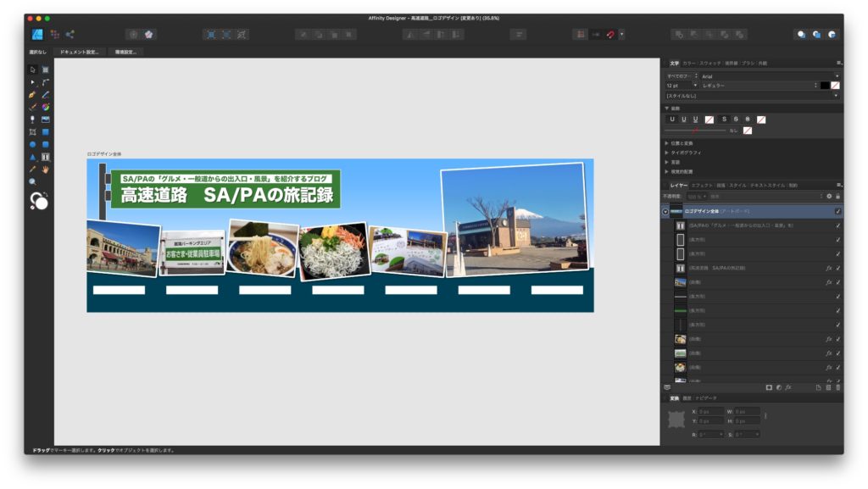
Task: Select the Triangle shape tool
Action: (x=33, y=157)
